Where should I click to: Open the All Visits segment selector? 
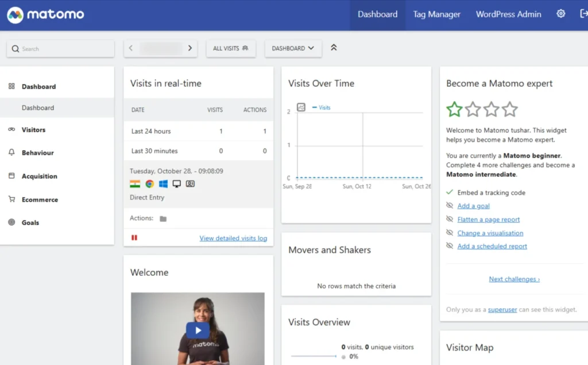(x=231, y=48)
